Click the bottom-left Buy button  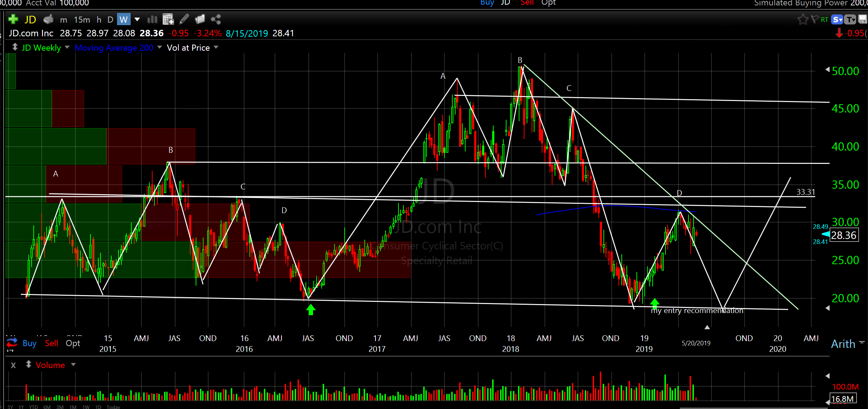point(29,343)
